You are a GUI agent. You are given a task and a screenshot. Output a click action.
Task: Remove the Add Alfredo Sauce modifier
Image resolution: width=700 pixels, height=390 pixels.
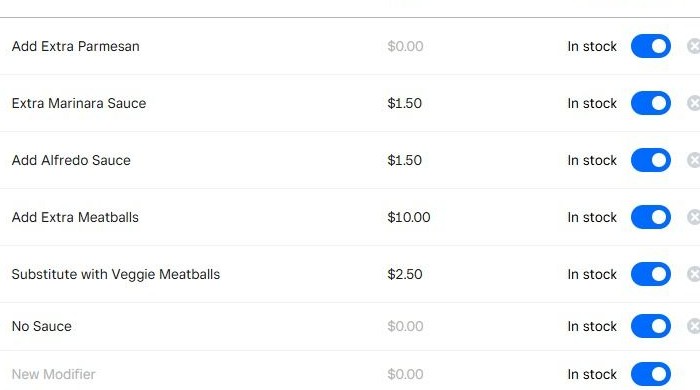point(694,160)
